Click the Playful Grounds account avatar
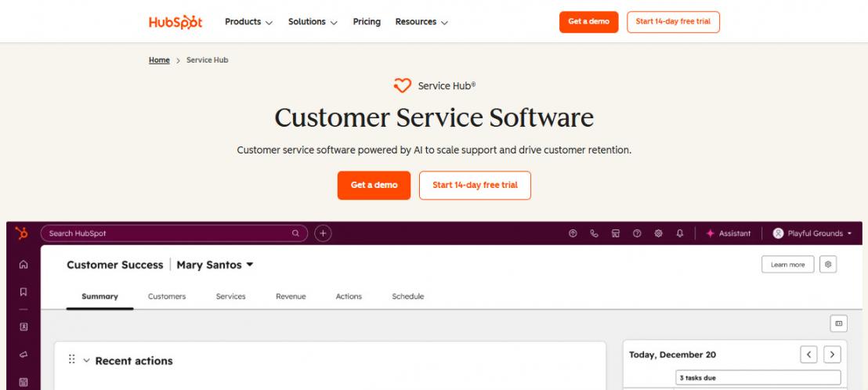The height and width of the screenshot is (390, 868). click(x=779, y=233)
